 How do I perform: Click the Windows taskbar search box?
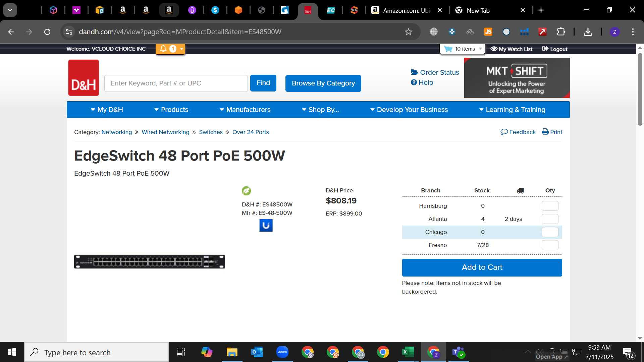(97, 352)
